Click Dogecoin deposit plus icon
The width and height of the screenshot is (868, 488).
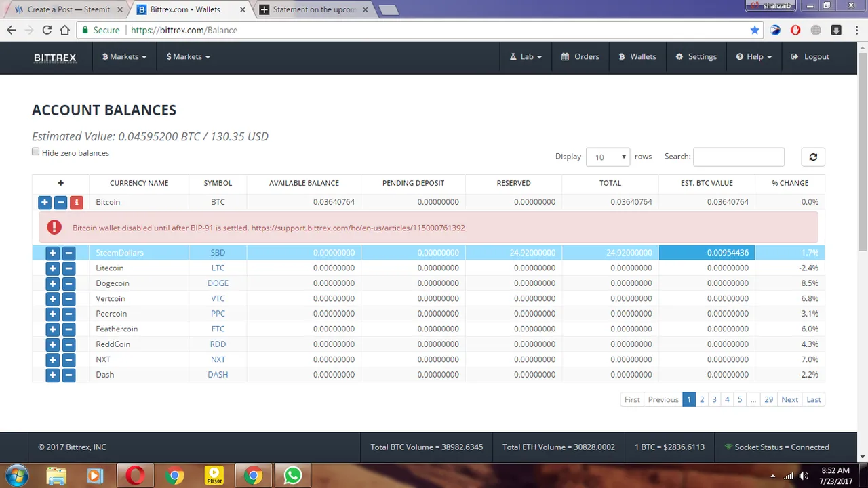(52, 283)
